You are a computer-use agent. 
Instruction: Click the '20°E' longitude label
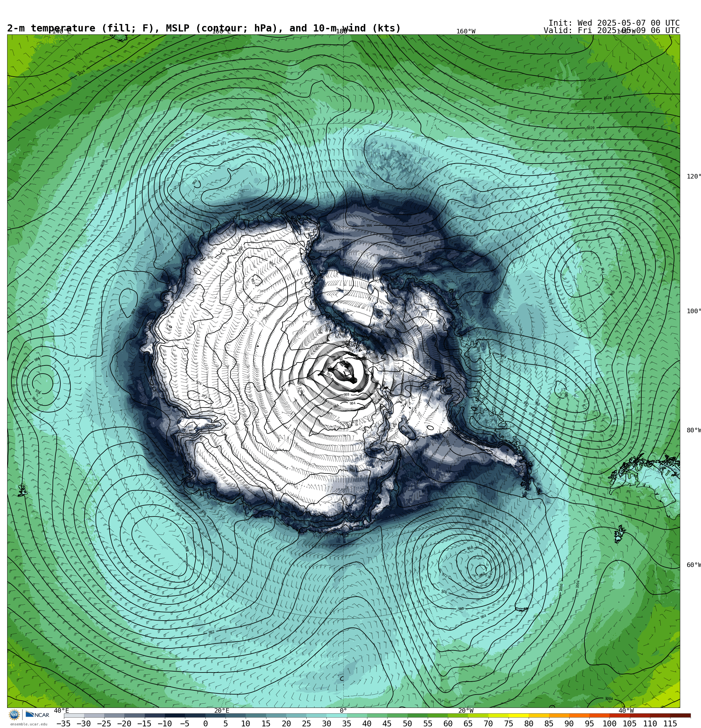(x=221, y=710)
